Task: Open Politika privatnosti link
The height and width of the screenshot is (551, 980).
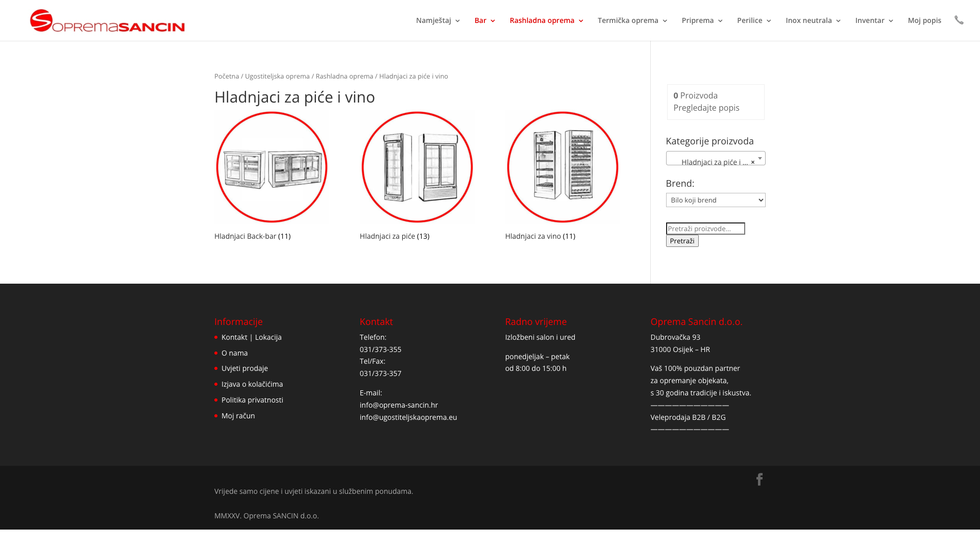Action: coord(252,400)
